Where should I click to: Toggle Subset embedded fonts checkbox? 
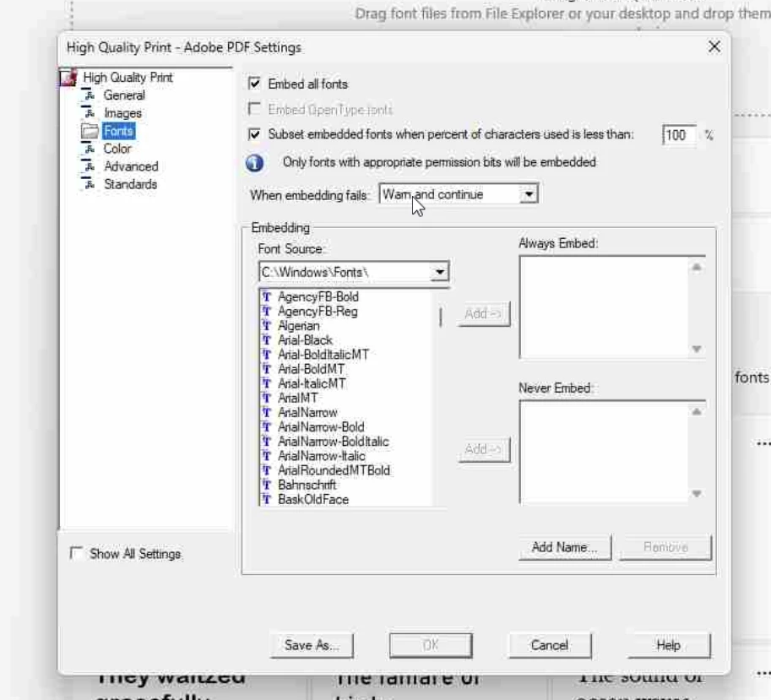pos(254,134)
